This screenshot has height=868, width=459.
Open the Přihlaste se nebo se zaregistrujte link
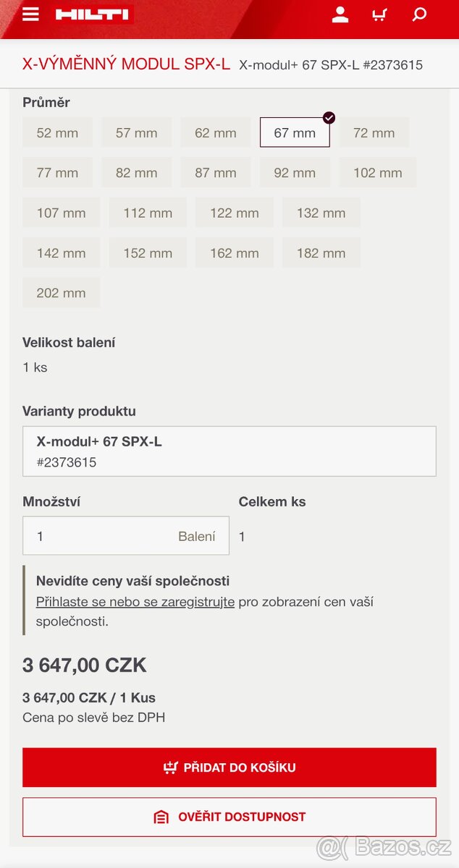click(x=136, y=601)
